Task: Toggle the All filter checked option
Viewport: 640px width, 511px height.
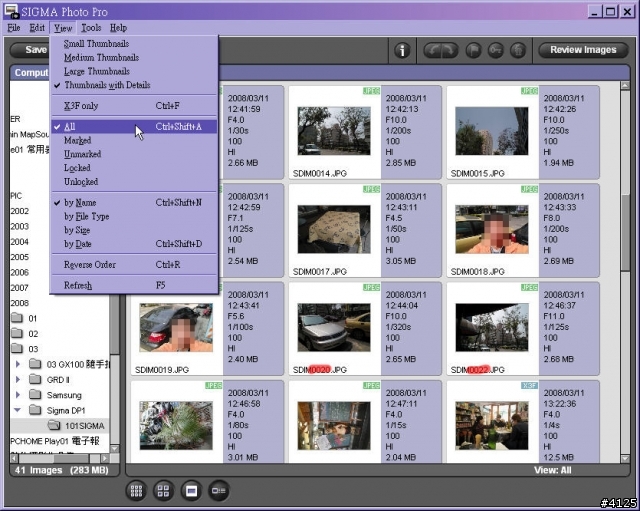Action: 133,127
